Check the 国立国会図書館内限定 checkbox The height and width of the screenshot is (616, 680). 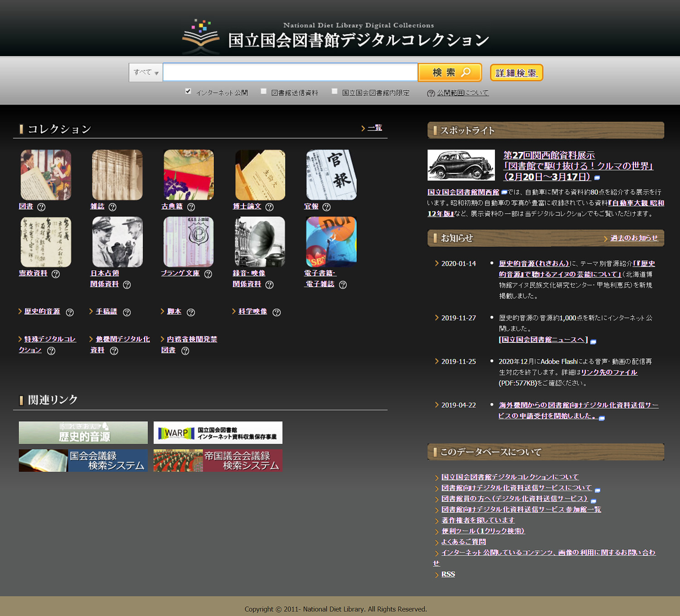335,91
